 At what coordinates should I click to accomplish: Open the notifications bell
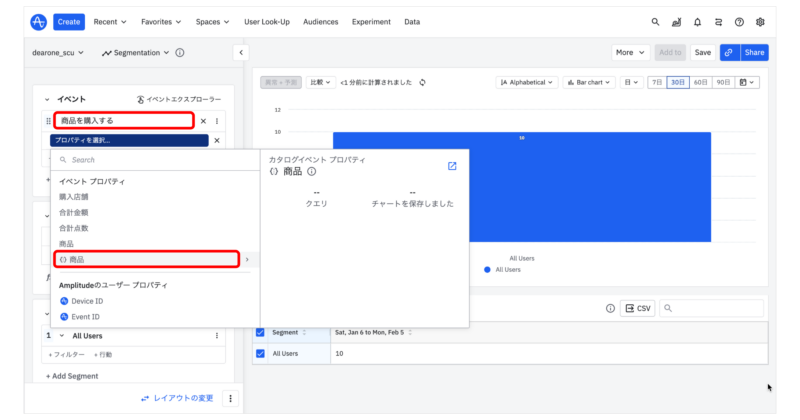click(697, 21)
